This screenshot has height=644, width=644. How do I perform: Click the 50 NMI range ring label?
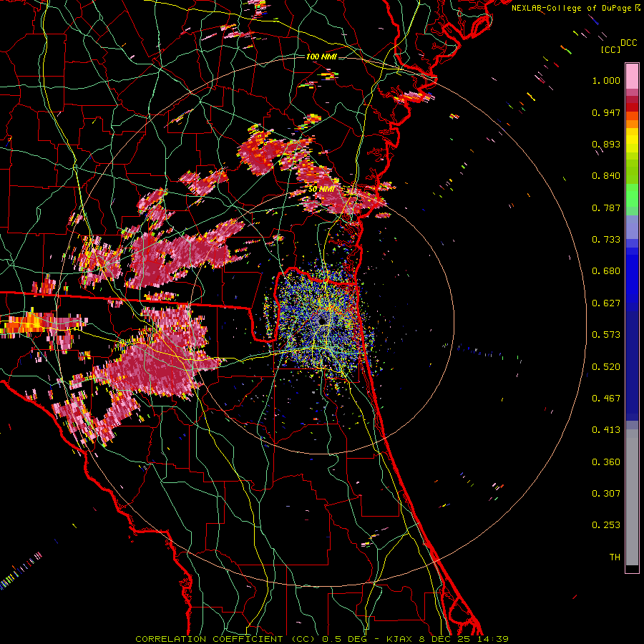(321, 190)
